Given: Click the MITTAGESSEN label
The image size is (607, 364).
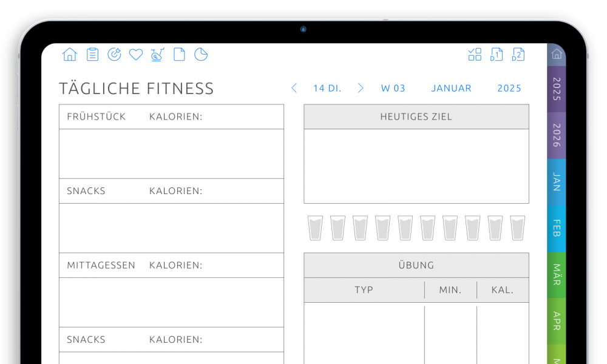Looking at the screenshot, I should [x=101, y=265].
